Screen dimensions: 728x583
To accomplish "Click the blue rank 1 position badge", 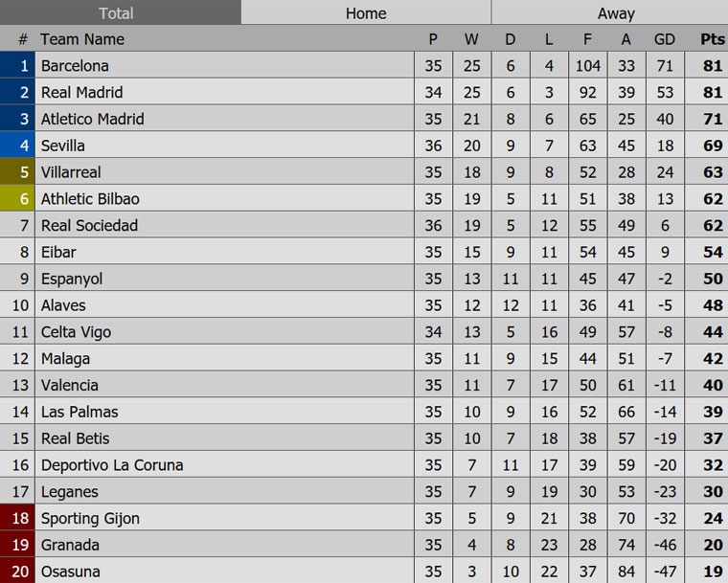I will (16, 66).
